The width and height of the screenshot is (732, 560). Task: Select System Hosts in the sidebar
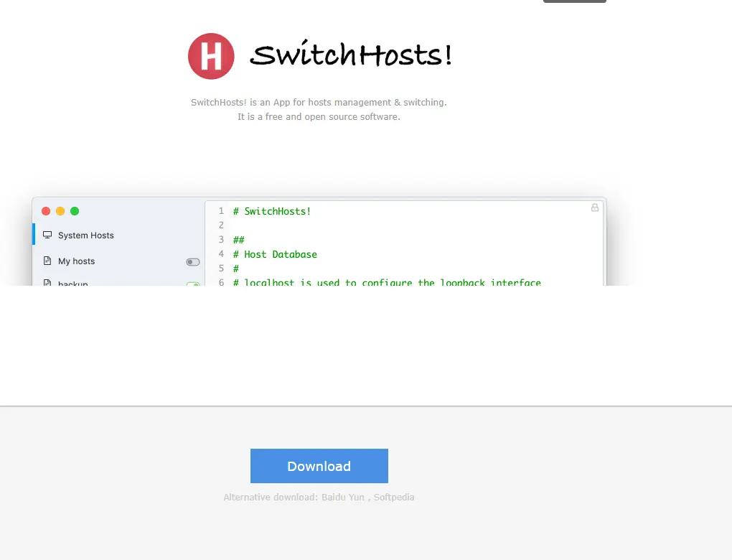pyautogui.click(x=119, y=235)
